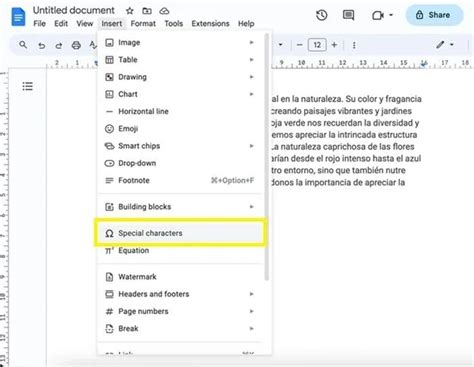Open the Extensions menu
The height and width of the screenshot is (367, 474).
(210, 24)
